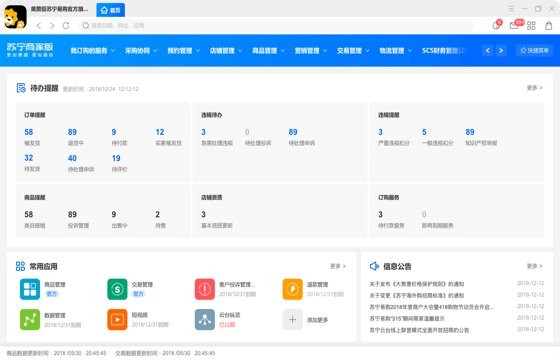Open the 快捷菜单 shortcut menu button
The image size is (560, 360).
(x=534, y=51)
